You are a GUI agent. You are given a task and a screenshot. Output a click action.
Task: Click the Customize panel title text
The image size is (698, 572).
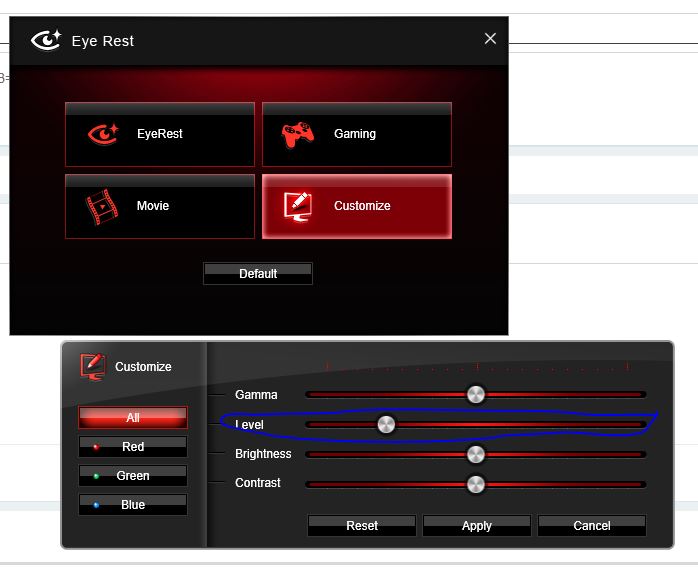coord(143,366)
